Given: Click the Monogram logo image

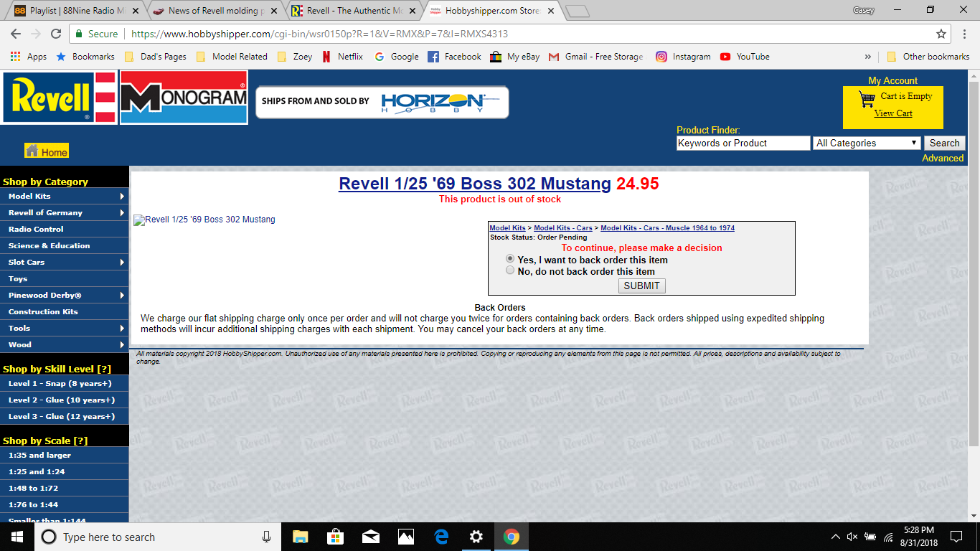Looking at the screenshot, I should (184, 97).
